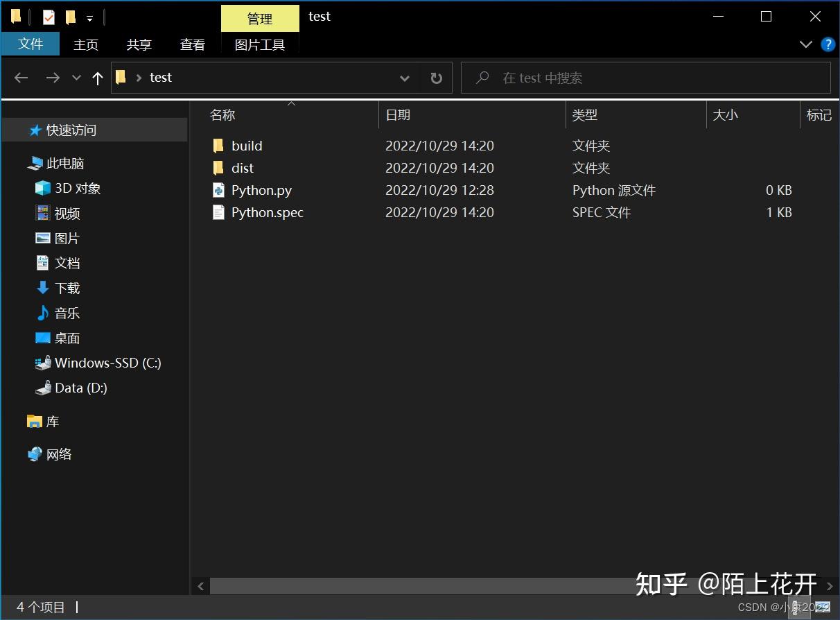The image size is (840, 620).
Task: Sort by the 大小 column header
Action: pos(726,115)
